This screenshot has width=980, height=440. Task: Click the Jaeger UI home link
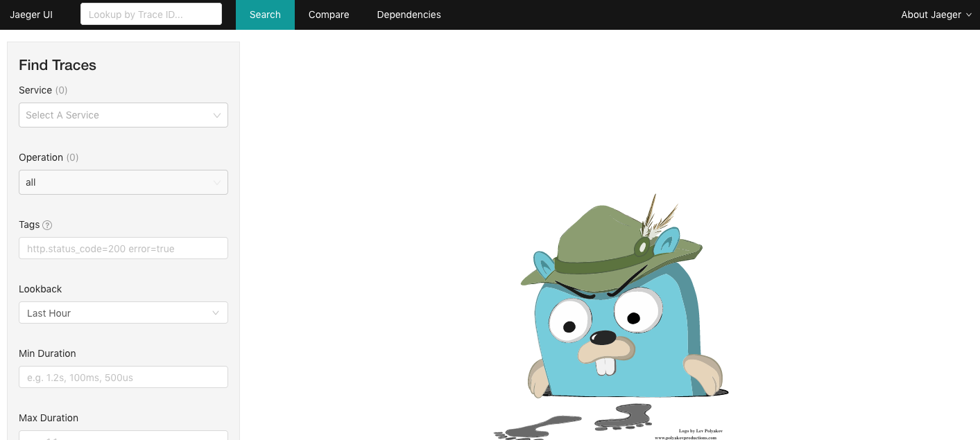point(31,15)
